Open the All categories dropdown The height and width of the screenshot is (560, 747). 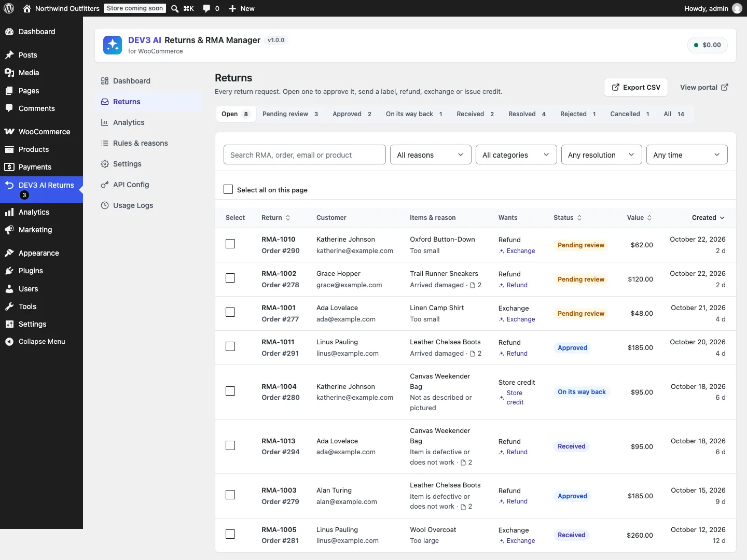(x=516, y=155)
